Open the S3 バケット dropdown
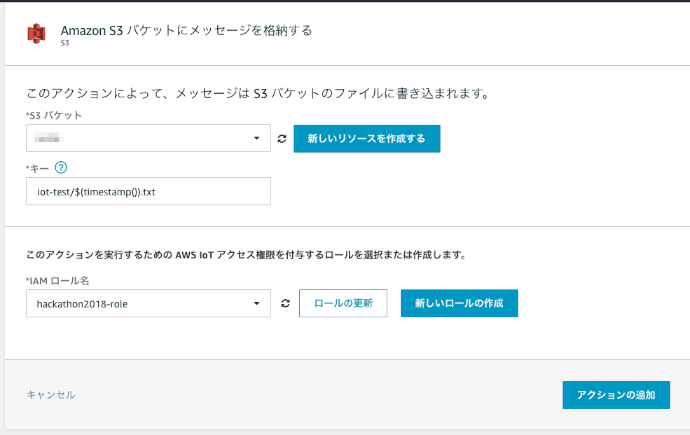 pyautogui.click(x=148, y=138)
